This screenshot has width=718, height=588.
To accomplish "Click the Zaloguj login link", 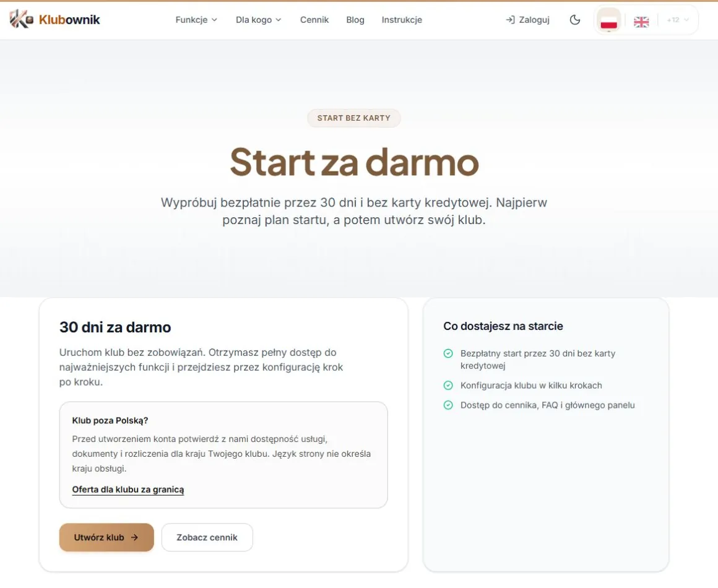I will click(x=527, y=20).
